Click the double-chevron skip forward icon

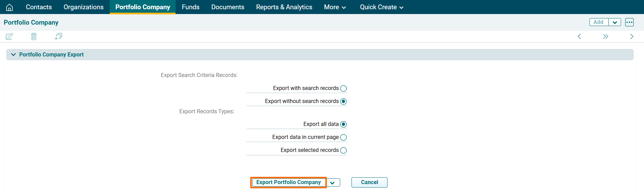[x=606, y=37]
